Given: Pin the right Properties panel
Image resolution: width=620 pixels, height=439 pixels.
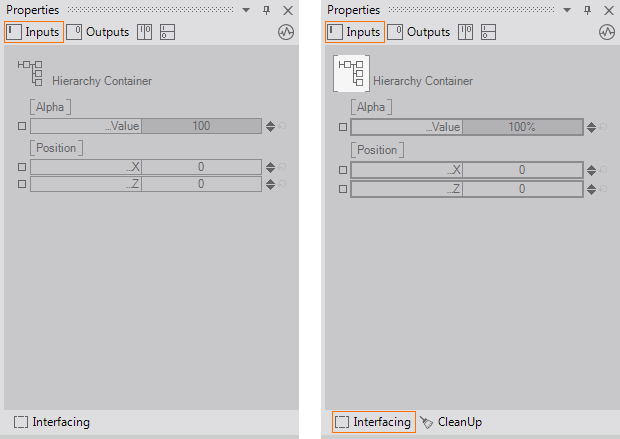Looking at the screenshot, I should tap(586, 10).
